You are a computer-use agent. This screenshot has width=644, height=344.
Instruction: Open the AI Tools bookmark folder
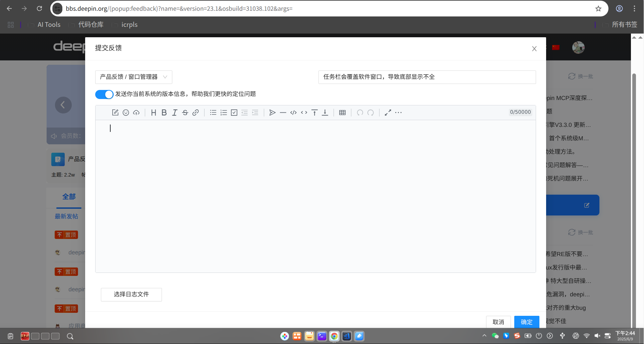[45, 24]
